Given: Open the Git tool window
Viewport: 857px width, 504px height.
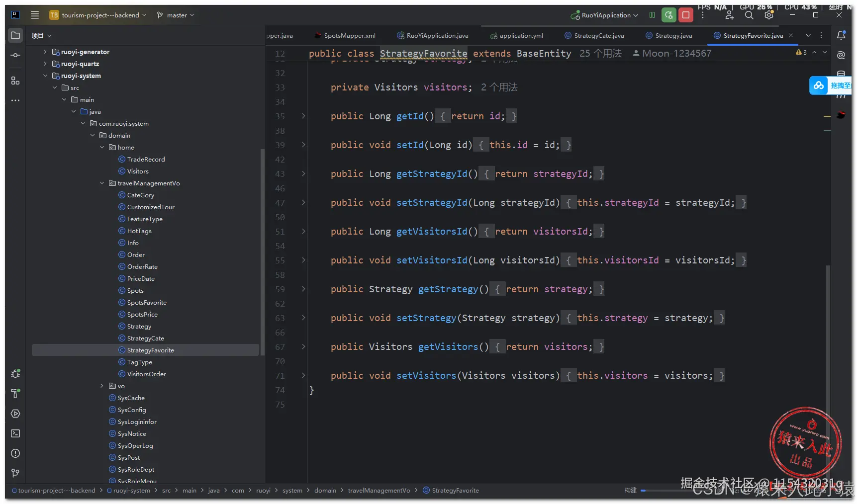Looking at the screenshot, I should click(15, 473).
